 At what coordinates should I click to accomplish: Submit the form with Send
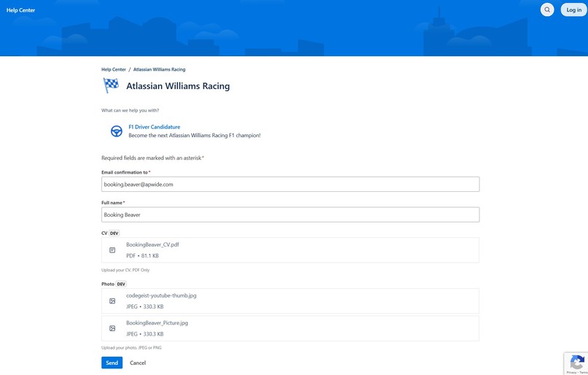click(112, 363)
